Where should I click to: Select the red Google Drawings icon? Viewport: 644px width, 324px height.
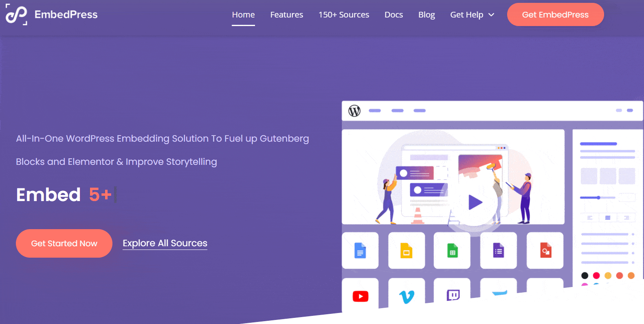pos(545,251)
